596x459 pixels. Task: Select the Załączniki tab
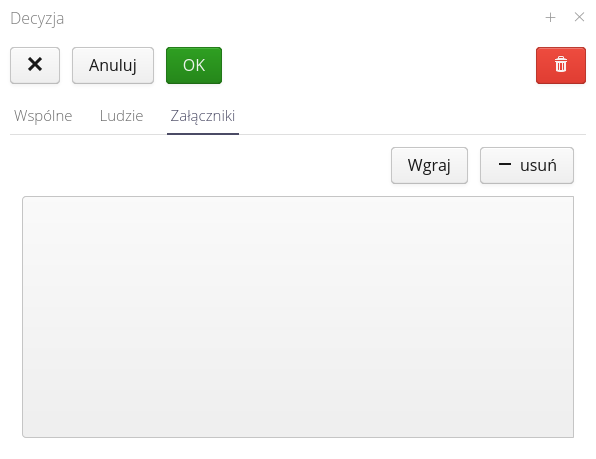point(203,117)
